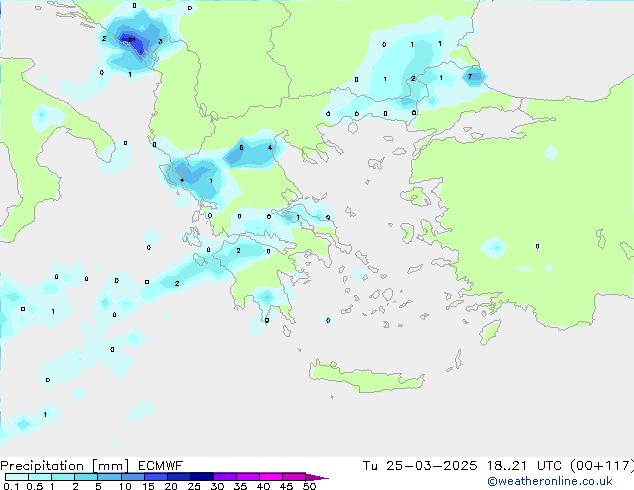Screen dimensions: 634x490
Task: Click the "18..21 UTC" time range text
Action: tap(524, 466)
